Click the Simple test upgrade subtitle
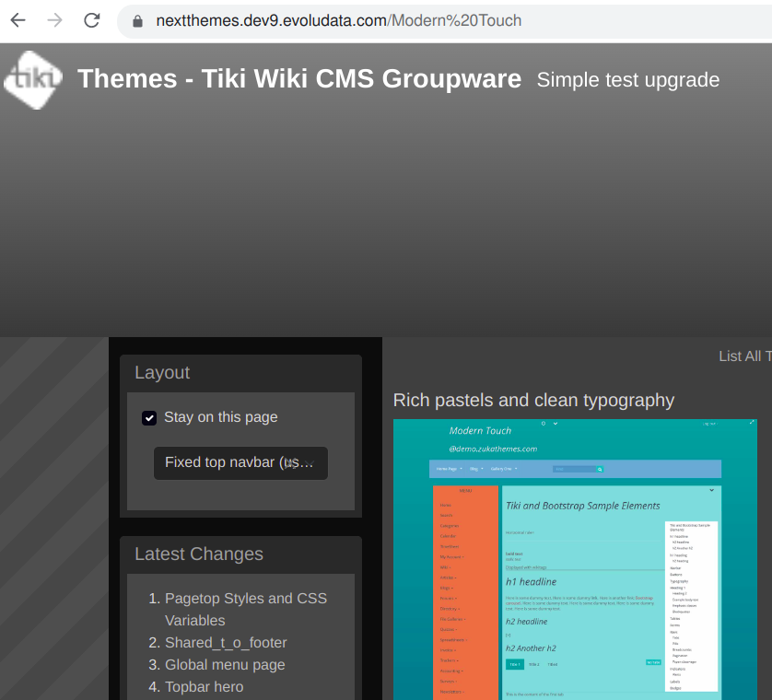 (x=627, y=80)
